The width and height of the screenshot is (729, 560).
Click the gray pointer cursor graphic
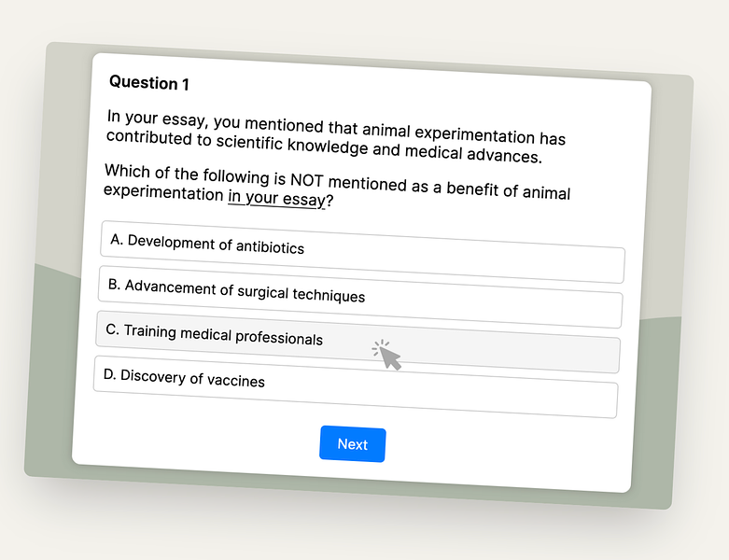(386, 355)
